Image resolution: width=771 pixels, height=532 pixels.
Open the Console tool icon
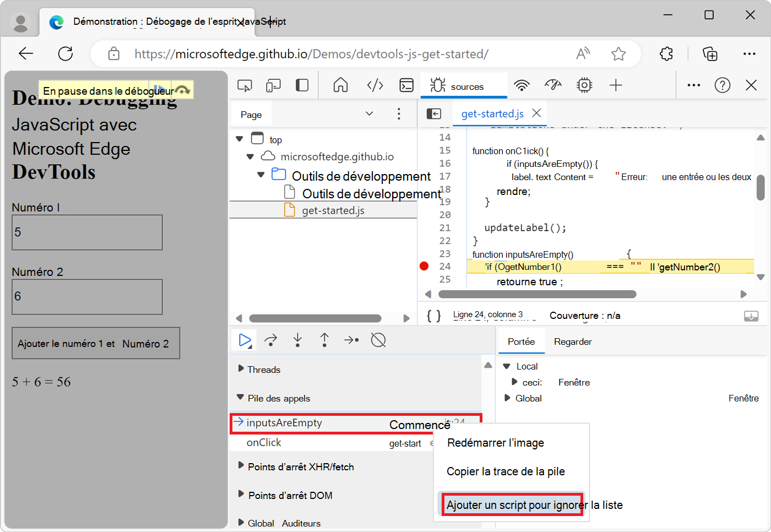tap(406, 85)
